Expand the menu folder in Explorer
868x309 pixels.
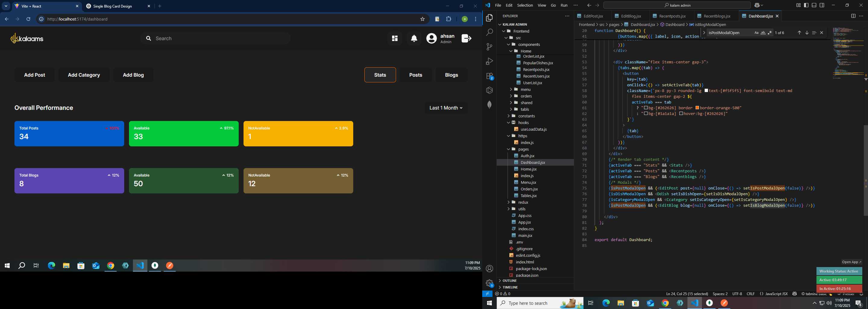(x=535, y=89)
